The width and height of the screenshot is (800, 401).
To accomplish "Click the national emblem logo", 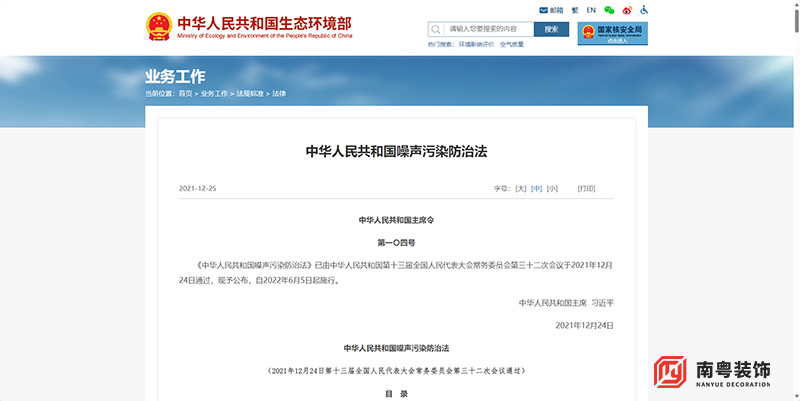I will (x=159, y=26).
